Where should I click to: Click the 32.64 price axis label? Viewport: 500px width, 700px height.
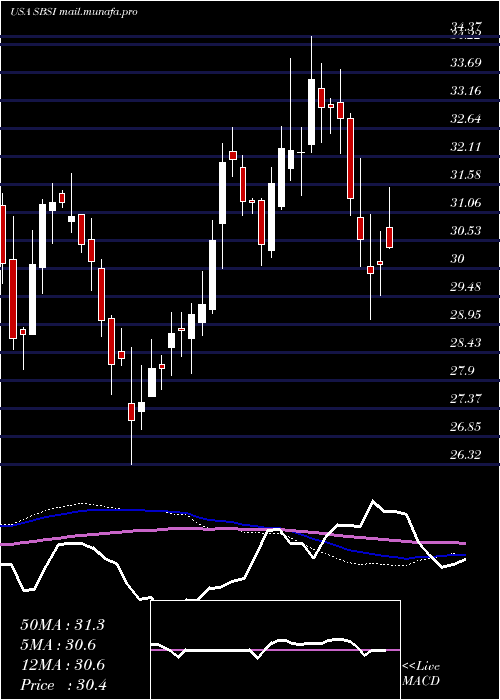(466, 119)
